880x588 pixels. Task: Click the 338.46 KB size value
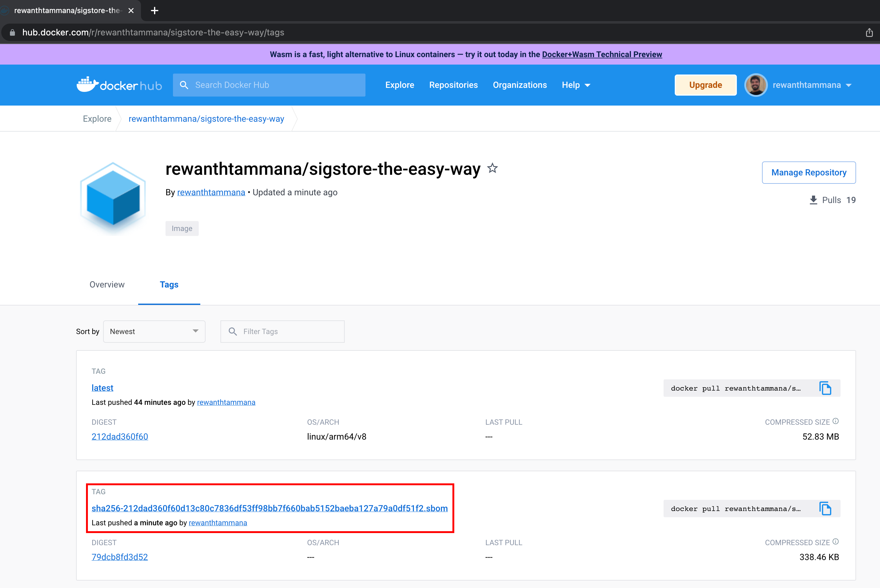tap(819, 557)
